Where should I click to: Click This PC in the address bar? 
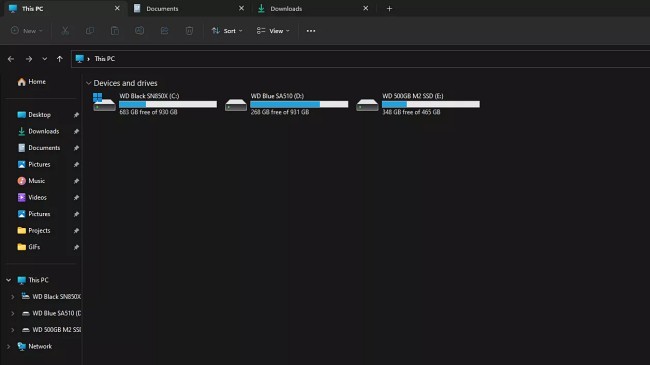(x=104, y=59)
